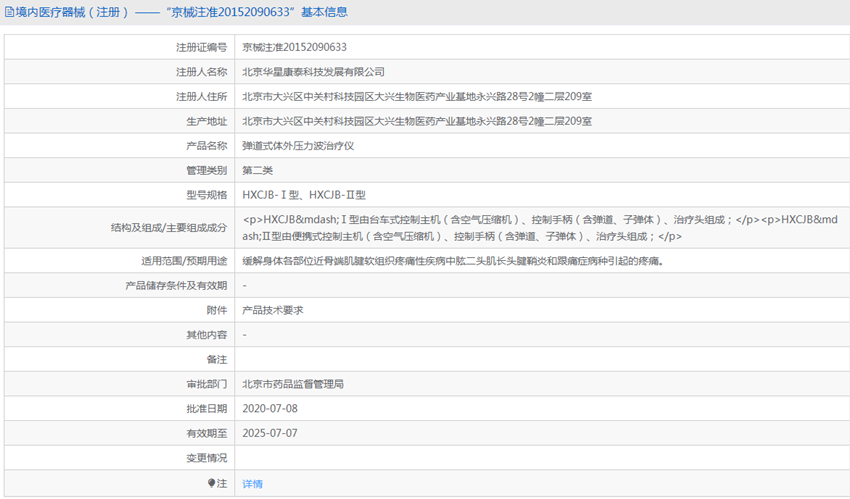
Task: Select the 产品技术要求 attachment value
Action: (273, 310)
